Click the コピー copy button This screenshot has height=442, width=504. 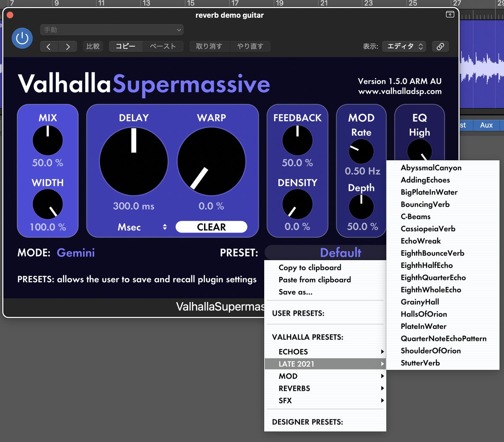[x=126, y=47]
